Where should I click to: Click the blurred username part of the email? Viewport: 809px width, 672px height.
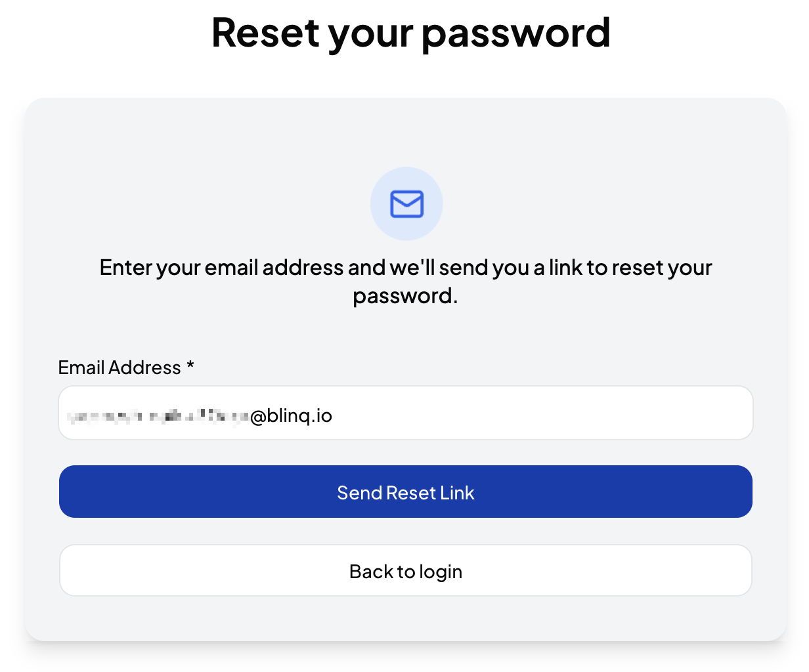coord(158,416)
